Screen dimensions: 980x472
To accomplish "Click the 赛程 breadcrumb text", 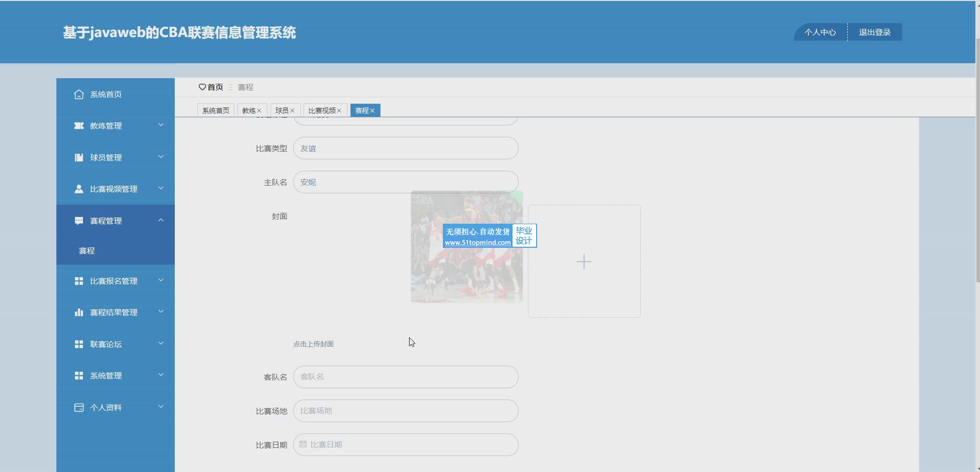I will [x=246, y=87].
